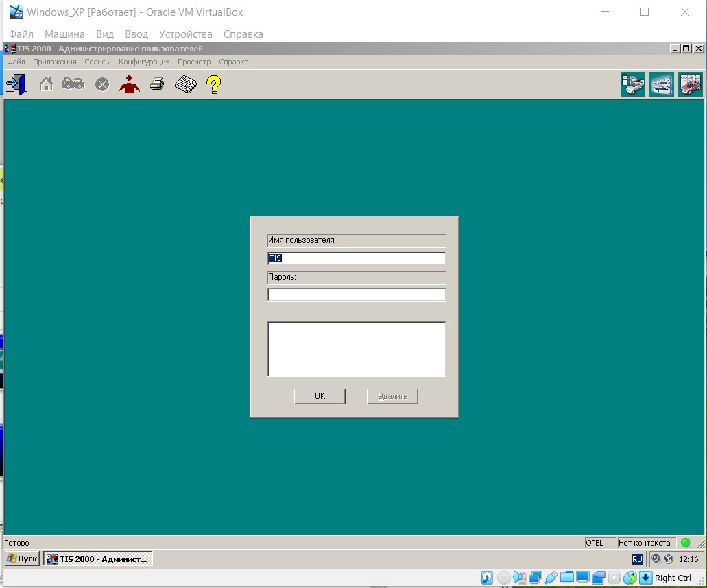The height and width of the screenshot is (588, 707).
Task: Open red car application icon at far right
Action: (691, 84)
